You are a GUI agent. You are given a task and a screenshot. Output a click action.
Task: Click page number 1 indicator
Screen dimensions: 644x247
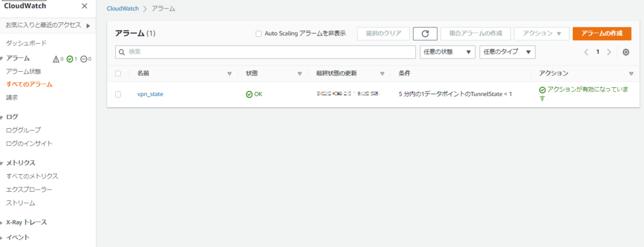598,52
